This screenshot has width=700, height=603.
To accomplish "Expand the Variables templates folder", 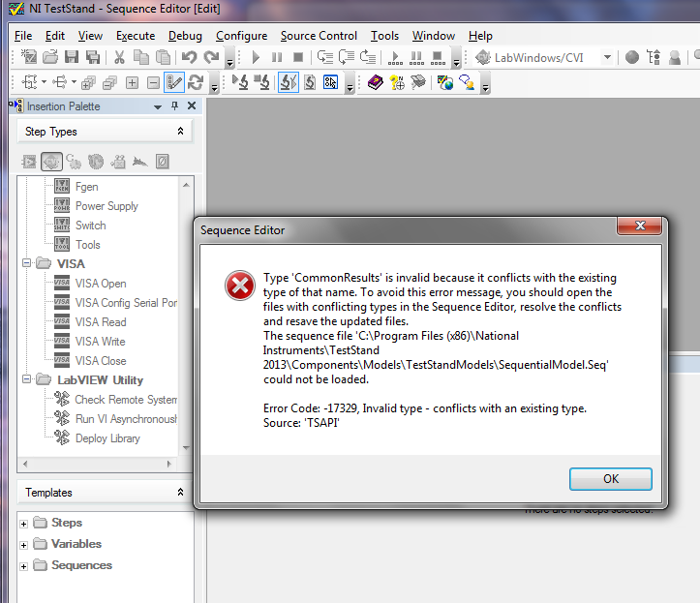I will tap(23, 545).
